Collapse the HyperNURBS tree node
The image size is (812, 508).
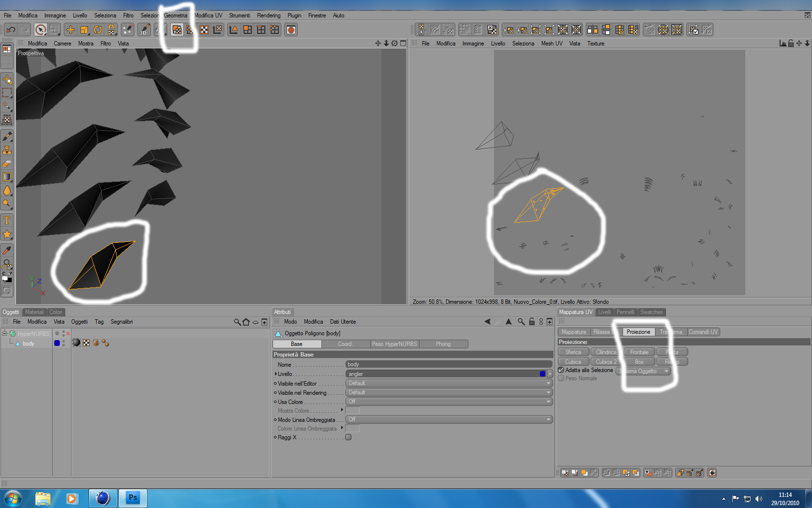coord(5,333)
